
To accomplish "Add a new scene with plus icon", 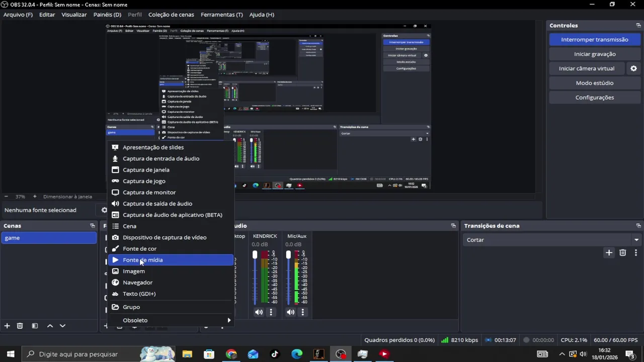I will click(x=7, y=326).
